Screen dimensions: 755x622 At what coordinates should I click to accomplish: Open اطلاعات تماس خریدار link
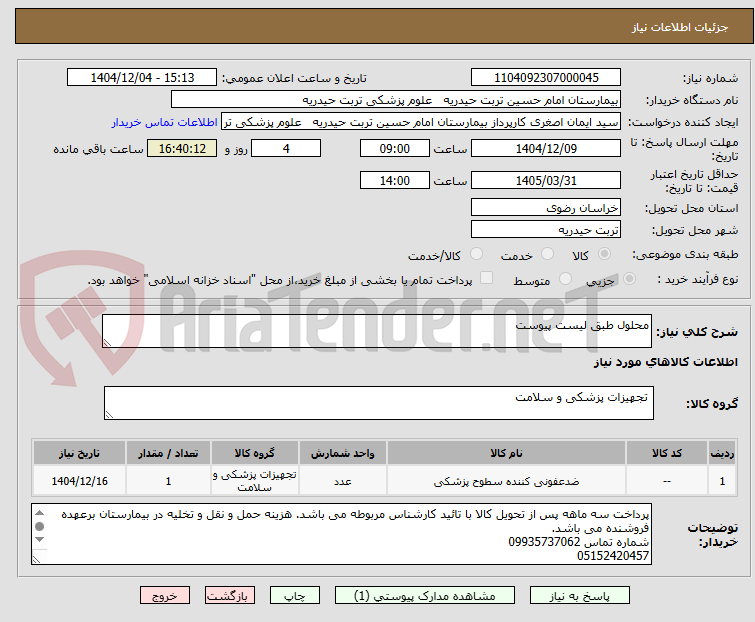point(165,122)
